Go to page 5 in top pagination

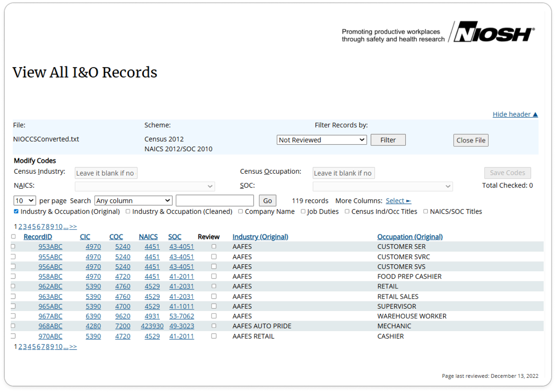click(34, 227)
